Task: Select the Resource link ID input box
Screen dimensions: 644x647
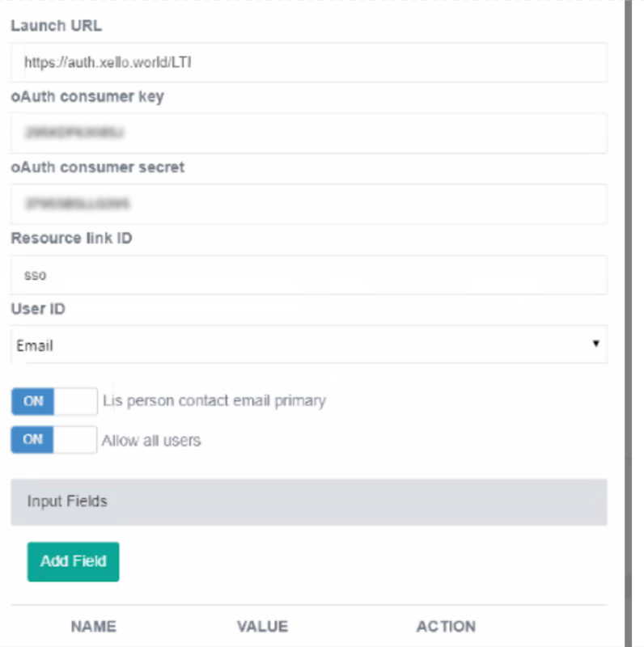Action: pos(308,275)
